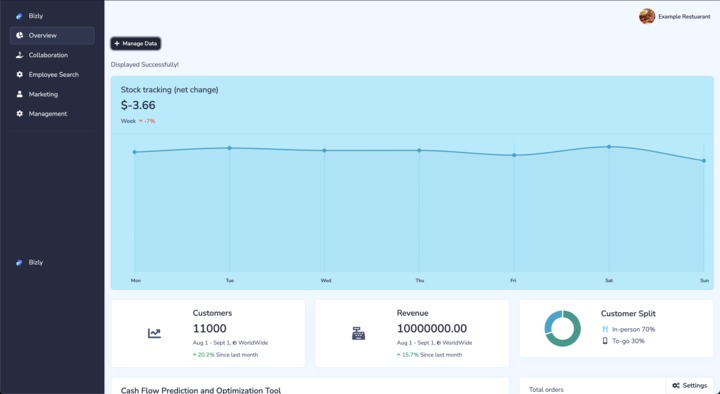The height and width of the screenshot is (394, 720).
Task: Go to Employee Search page
Action: click(x=52, y=74)
